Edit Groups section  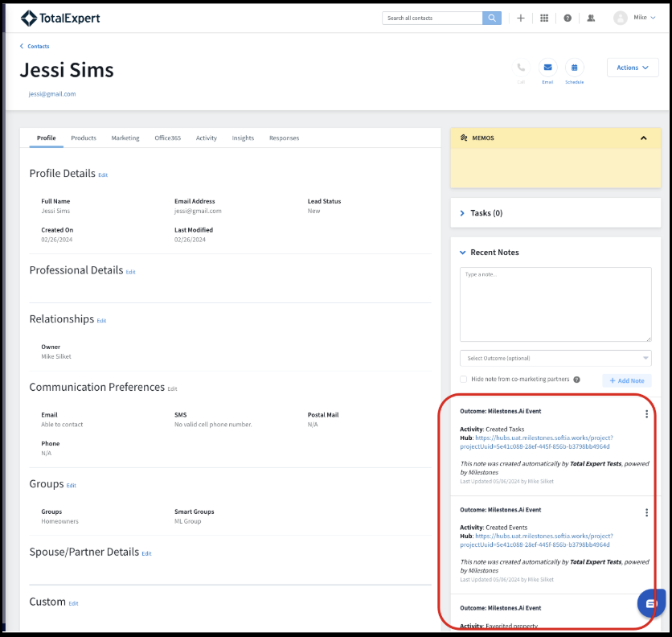click(x=72, y=486)
